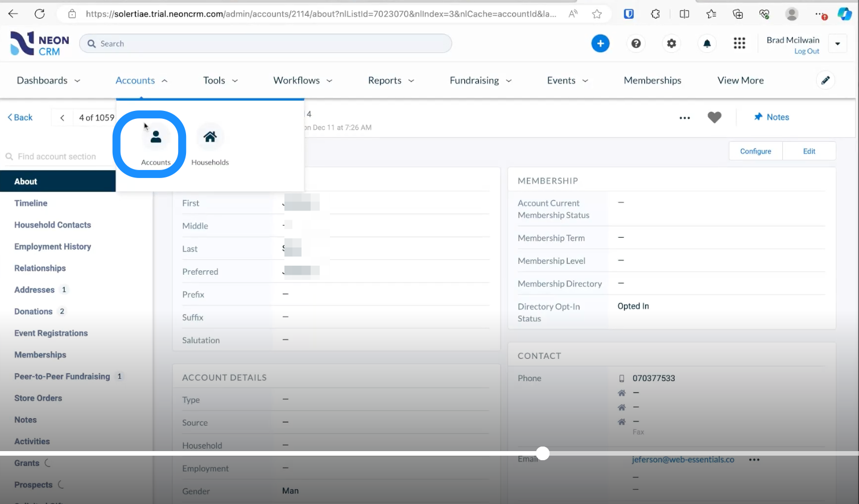Expand the Fundraising menu
Viewport: 859px width, 504px height.
coord(481,81)
